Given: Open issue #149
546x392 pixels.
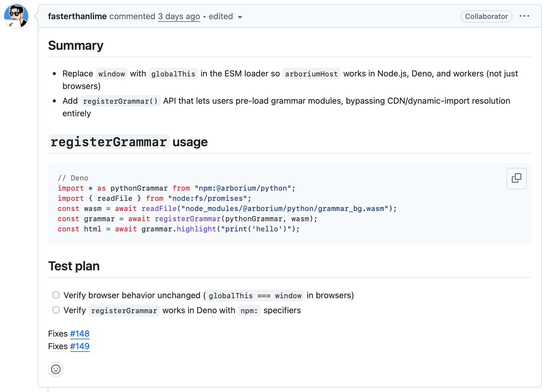Looking at the screenshot, I should [x=79, y=346].
